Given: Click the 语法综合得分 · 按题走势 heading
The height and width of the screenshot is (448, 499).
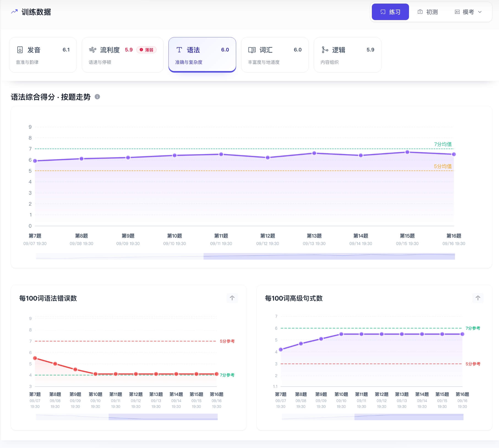Looking at the screenshot, I should tap(51, 97).
